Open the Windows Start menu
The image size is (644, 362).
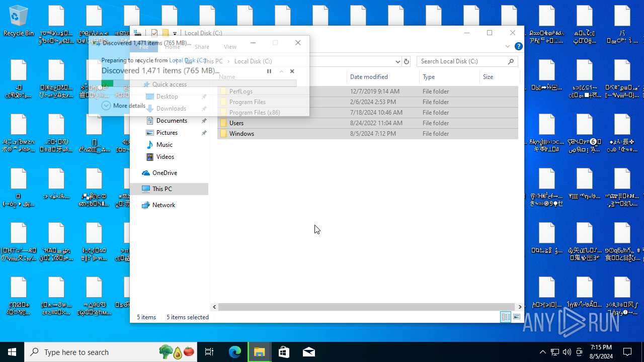[x=12, y=352]
